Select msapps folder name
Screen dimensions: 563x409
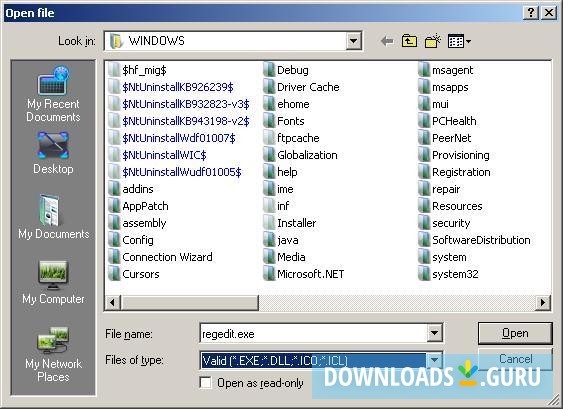450,87
